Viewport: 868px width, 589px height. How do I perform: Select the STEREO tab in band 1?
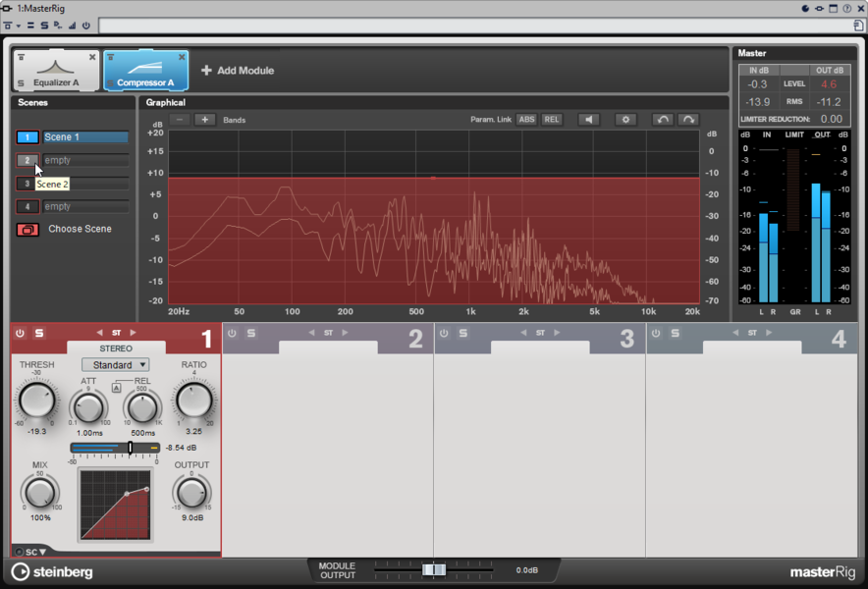point(116,348)
